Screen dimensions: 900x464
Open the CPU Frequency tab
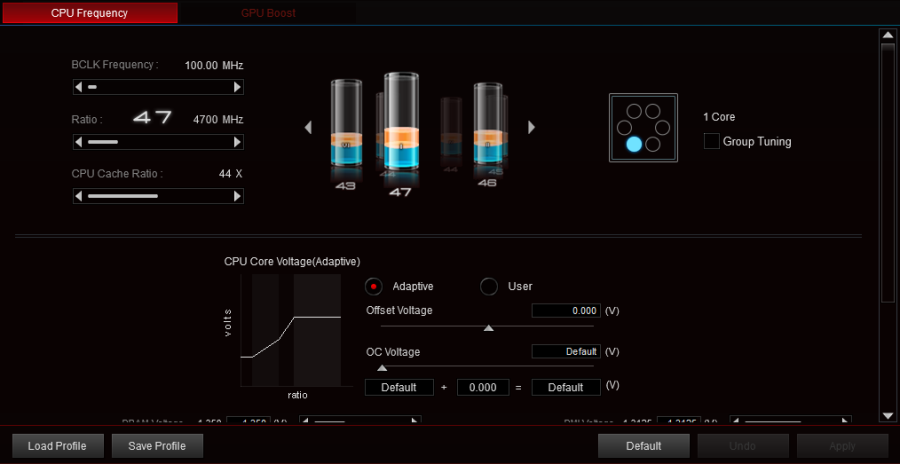point(89,14)
